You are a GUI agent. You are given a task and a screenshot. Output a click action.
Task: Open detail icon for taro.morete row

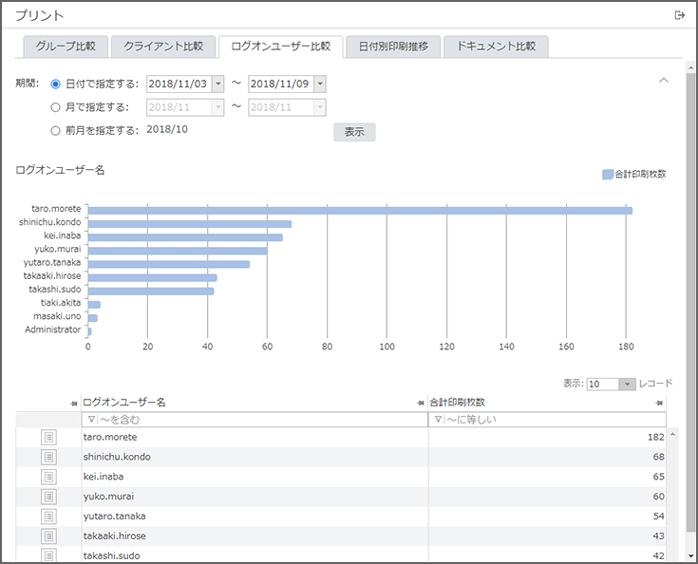[x=48, y=437]
